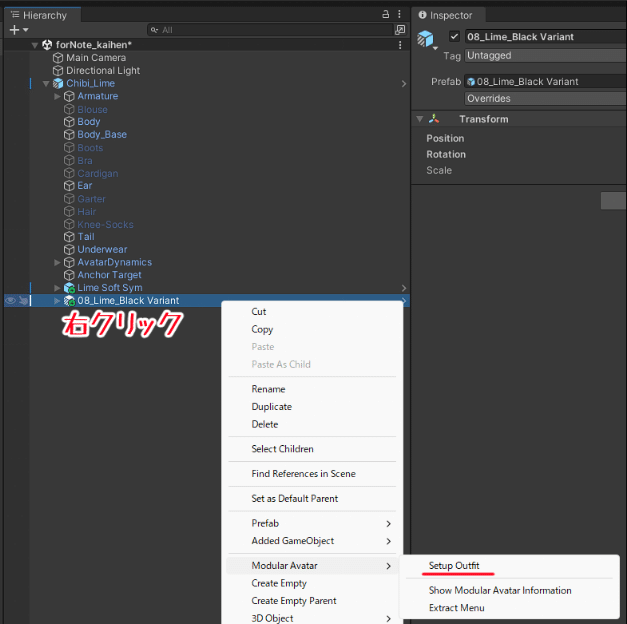This screenshot has height=624, width=627.
Task: Select the Knee-Socks object
Action: [105, 224]
